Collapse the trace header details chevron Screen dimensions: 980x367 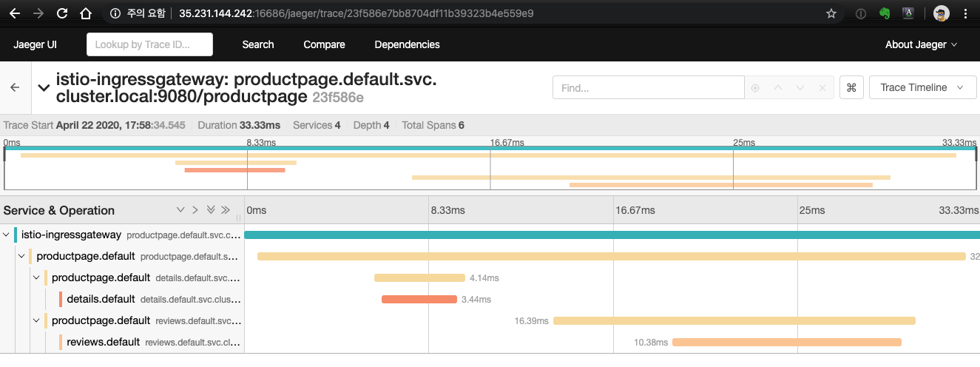pos(44,88)
